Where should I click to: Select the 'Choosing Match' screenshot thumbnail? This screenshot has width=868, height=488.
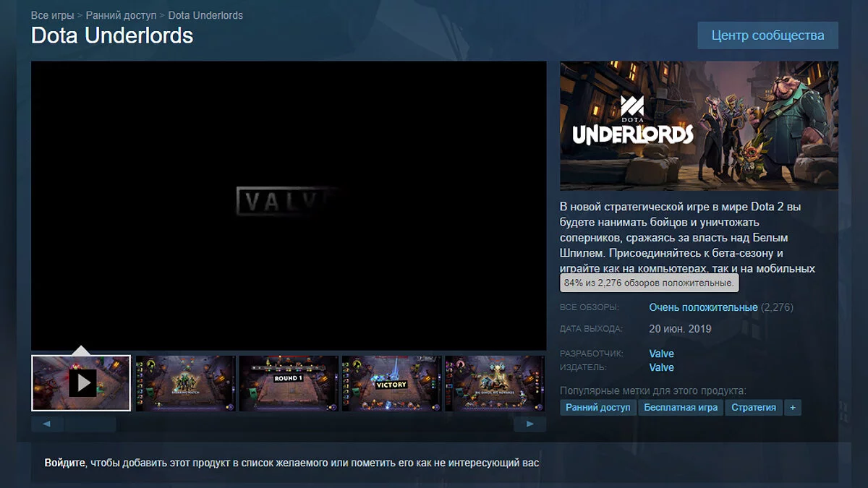click(186, 383)
